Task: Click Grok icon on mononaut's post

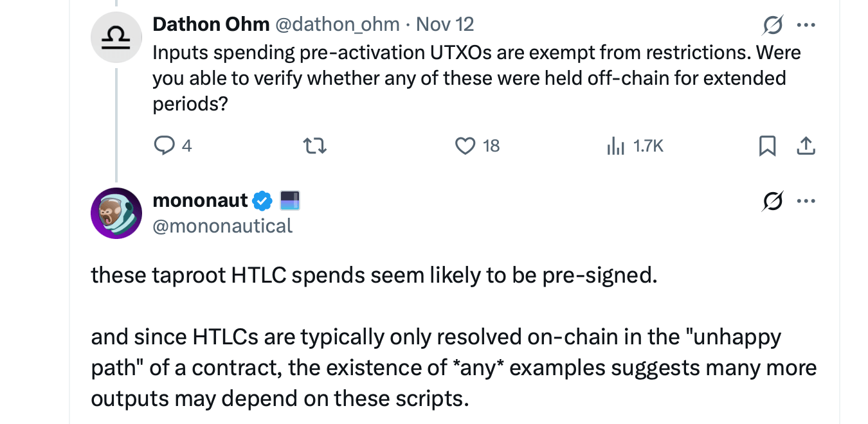Action: point(772,202)
